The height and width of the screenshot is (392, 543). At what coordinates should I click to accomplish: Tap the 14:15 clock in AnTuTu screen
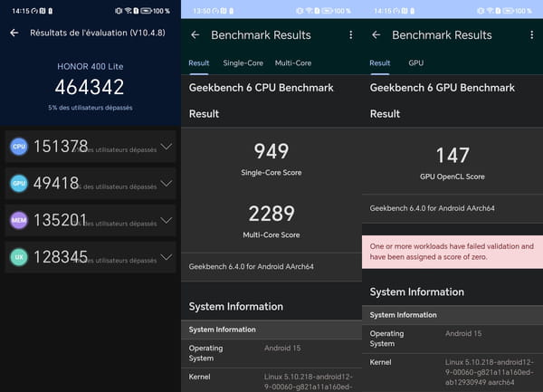pos(21,11)
